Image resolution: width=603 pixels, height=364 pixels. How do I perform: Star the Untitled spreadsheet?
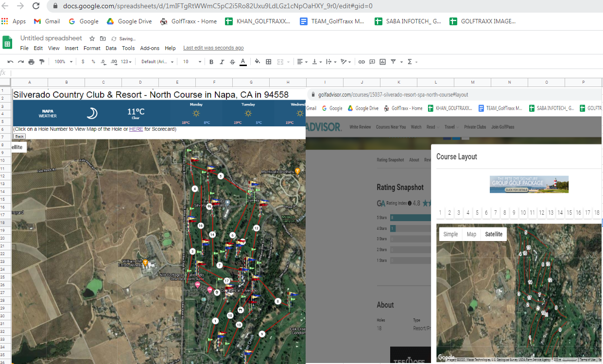click(x=92, y=38)
